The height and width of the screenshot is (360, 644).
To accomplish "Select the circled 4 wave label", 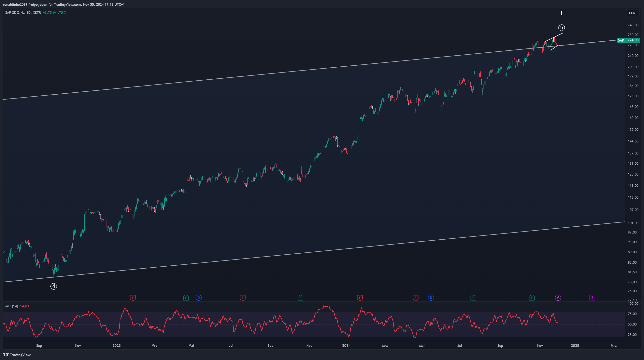I will tap(54, 287).
